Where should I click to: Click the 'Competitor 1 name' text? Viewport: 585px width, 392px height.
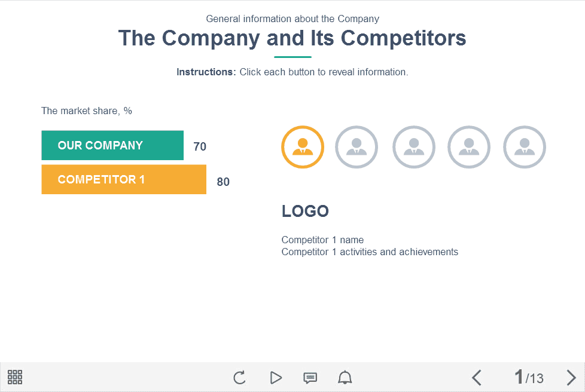[322, 240]
